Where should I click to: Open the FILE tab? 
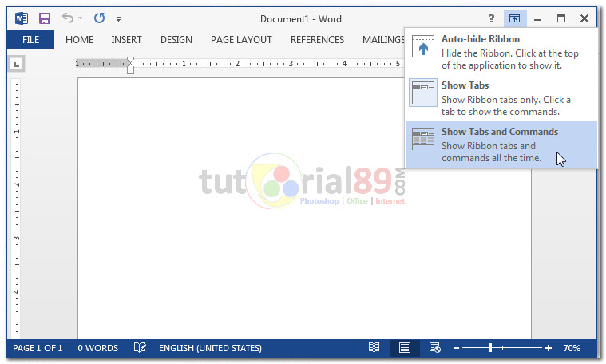coord(30,39)
